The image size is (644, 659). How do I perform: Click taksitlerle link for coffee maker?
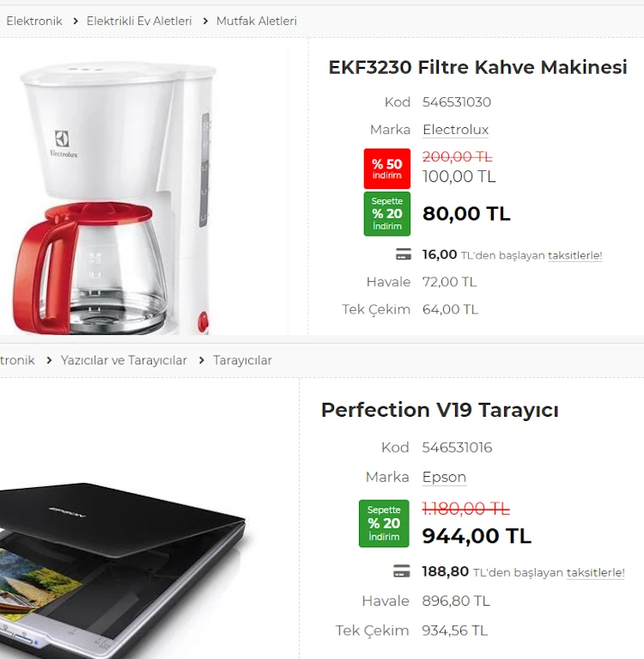(574, 255)
